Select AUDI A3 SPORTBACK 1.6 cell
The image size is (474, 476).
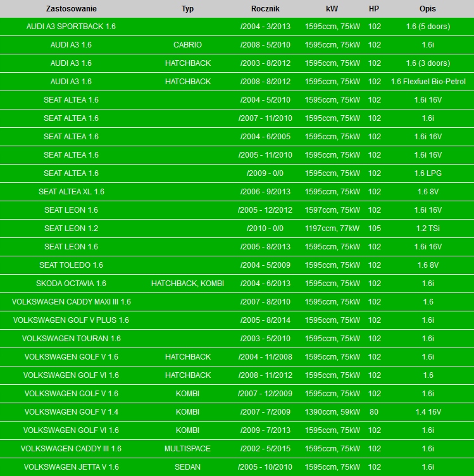(71, 27)
